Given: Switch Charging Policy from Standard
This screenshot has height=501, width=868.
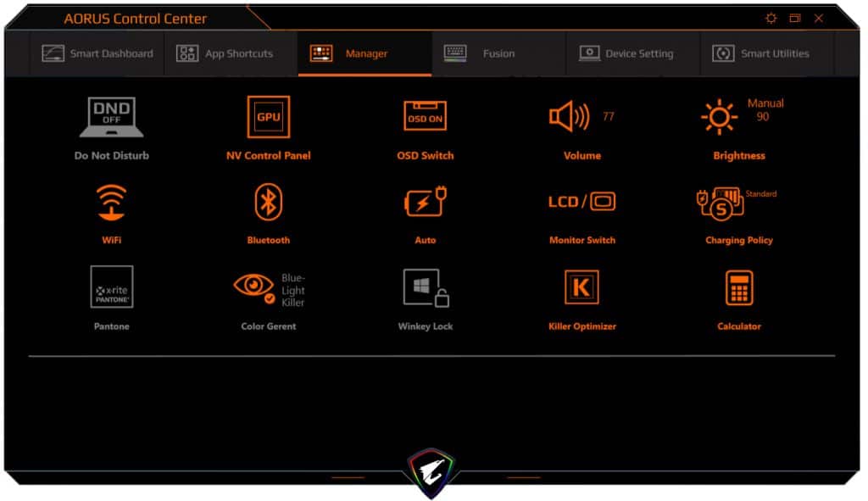Looking at the screenshot, I should (719, 201).
